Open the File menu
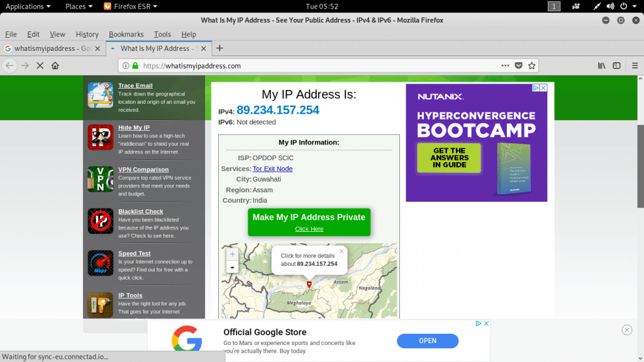Viewport: 644px width, 362px height. point(11,35)
